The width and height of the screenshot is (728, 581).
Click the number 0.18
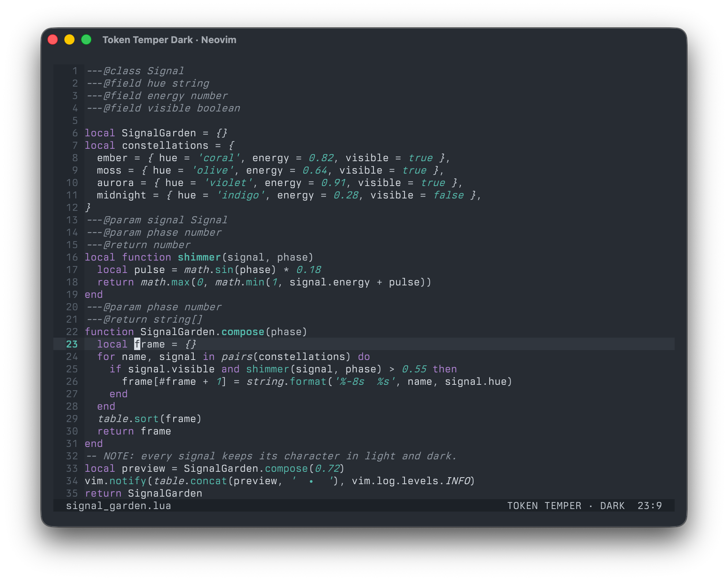coord(308,270)
